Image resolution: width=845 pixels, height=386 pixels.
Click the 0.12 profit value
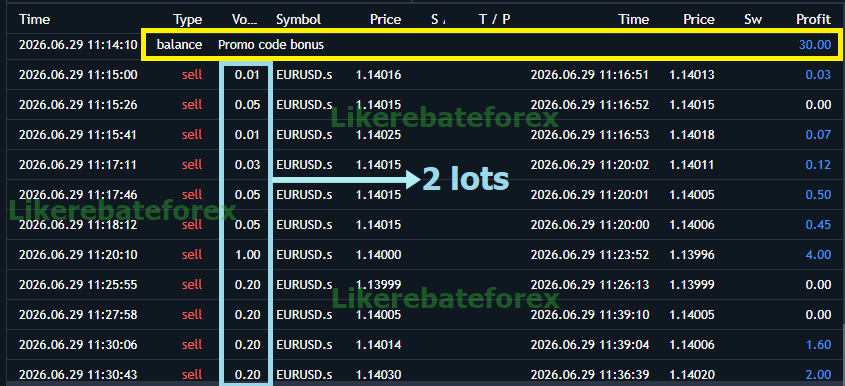click(x=818, y=164)
